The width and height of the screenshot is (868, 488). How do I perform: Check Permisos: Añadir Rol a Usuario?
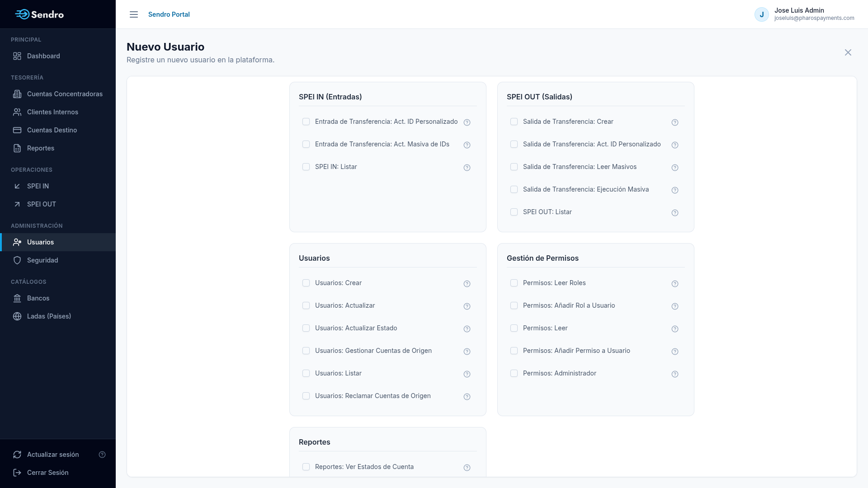point(514,305)
